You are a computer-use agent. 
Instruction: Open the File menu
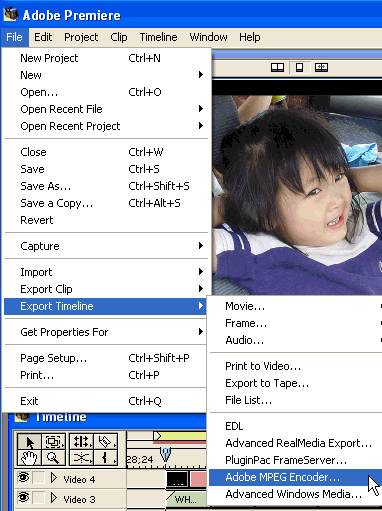tap(14, 37)
